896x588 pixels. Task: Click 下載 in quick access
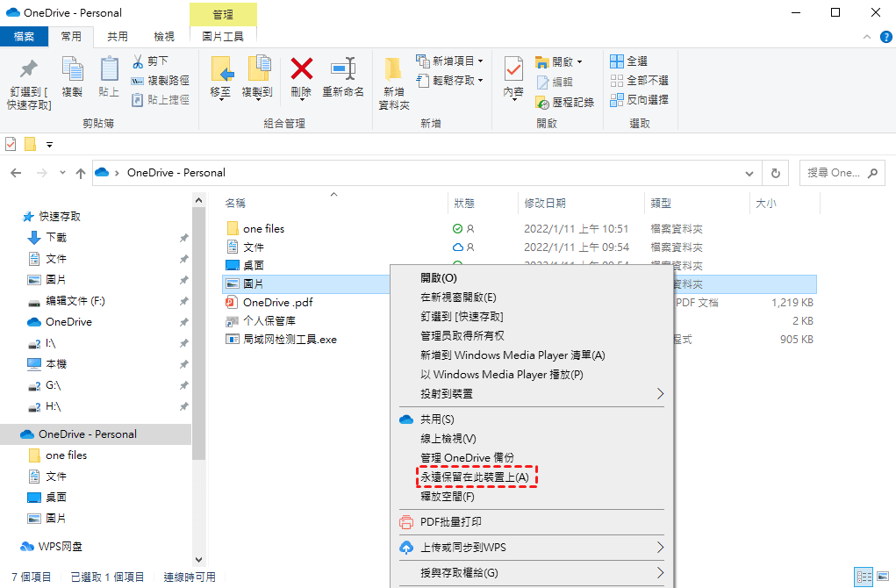[x=56, y=238]
